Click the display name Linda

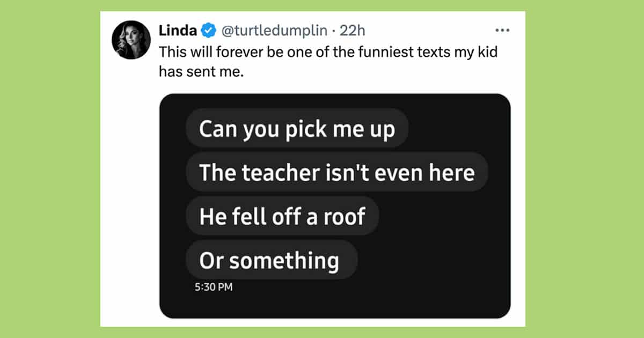coord(178,31)
